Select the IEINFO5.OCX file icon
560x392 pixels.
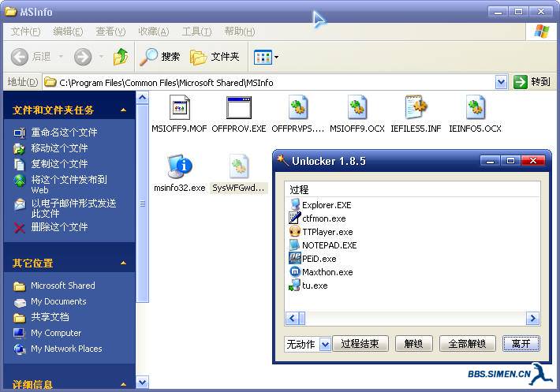click(x=476, y=107)
